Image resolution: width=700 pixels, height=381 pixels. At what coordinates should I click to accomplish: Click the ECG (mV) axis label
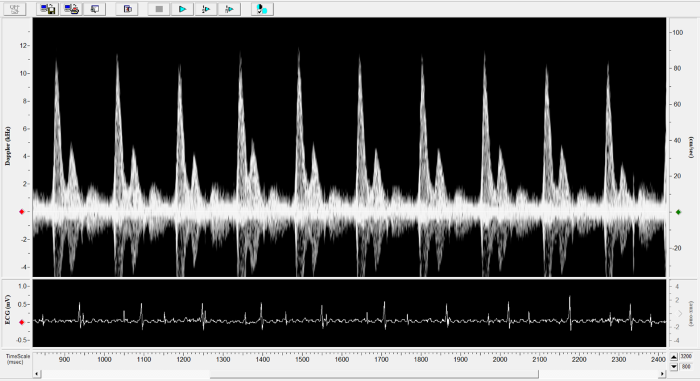7,310
